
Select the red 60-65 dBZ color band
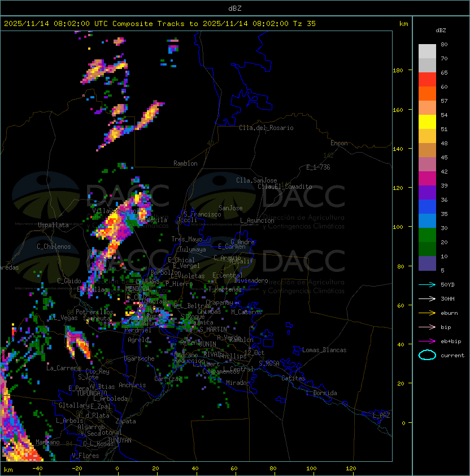pyautogui.click(x=427, y=80)
